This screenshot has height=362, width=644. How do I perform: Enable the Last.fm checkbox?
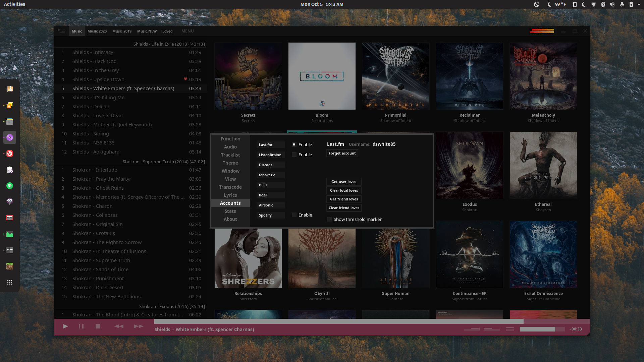(294, 144)
